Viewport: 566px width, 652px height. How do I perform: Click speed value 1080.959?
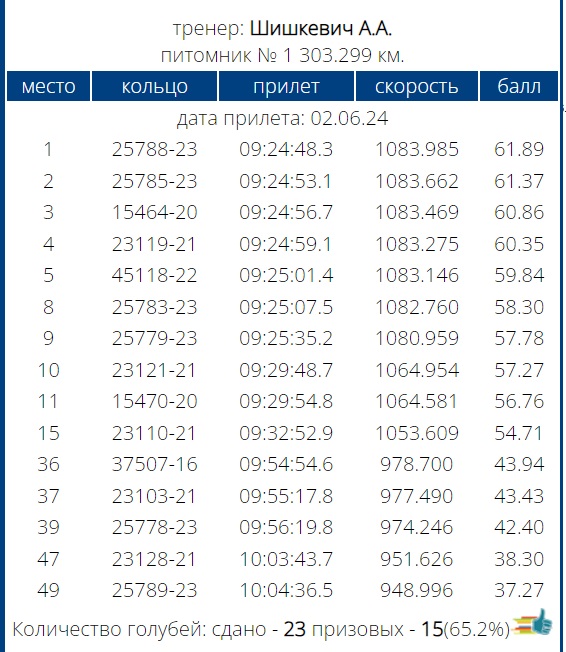point(417,338)
